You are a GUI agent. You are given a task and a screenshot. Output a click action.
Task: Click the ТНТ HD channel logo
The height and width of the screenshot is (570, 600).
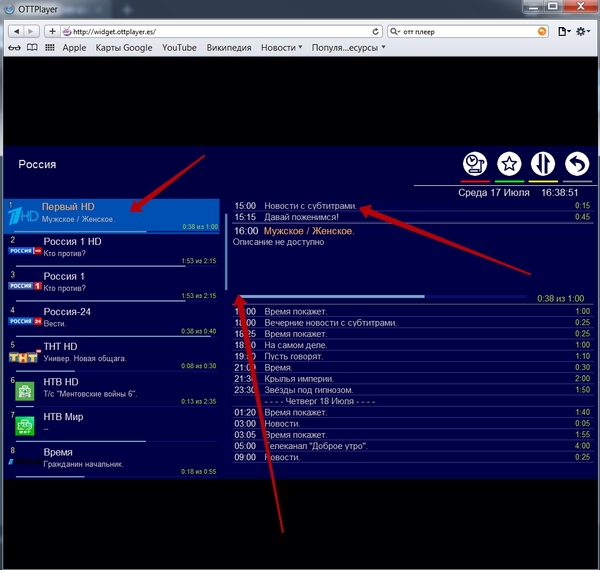click(x=24, y=357)
